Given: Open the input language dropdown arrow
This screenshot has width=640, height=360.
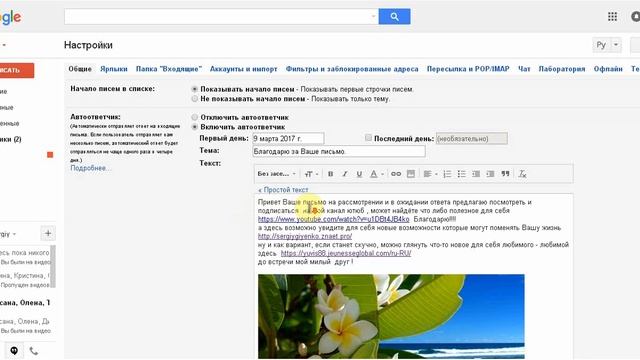Looking at the screenshot, I should point(616,44).
